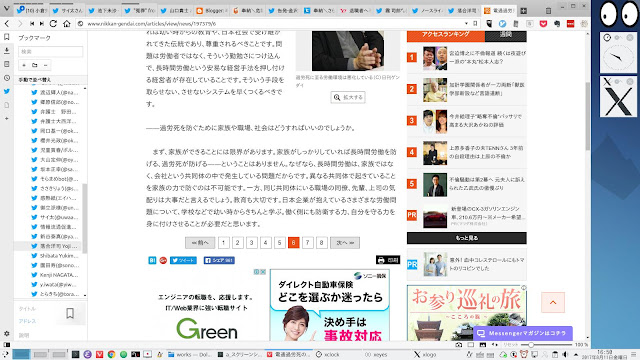Click the black 'more' ranking bar

point(467,238)
